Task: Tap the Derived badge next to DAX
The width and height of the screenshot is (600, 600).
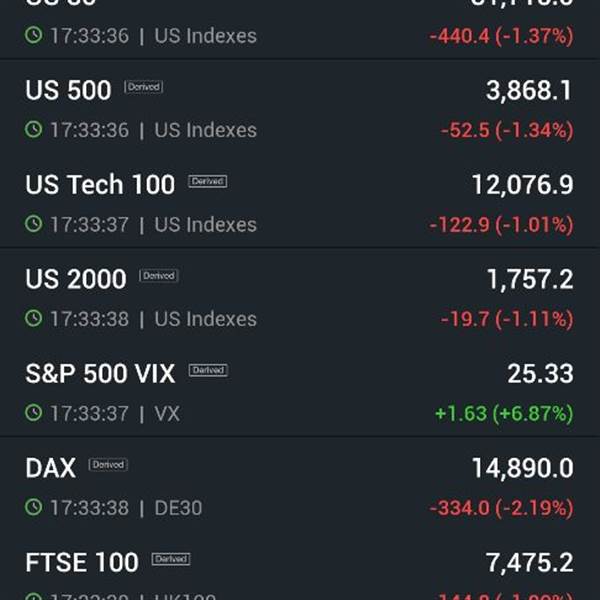Action: 108,465
